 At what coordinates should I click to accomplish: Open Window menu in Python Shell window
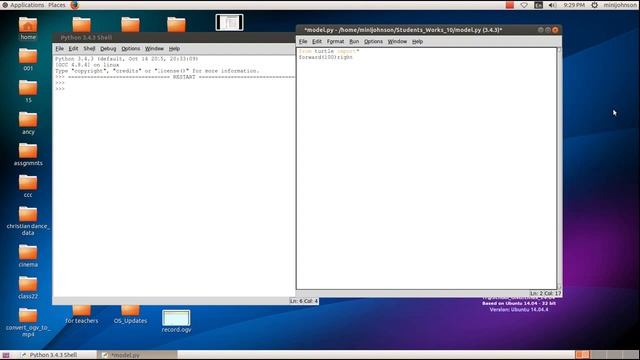pos(154,49)
